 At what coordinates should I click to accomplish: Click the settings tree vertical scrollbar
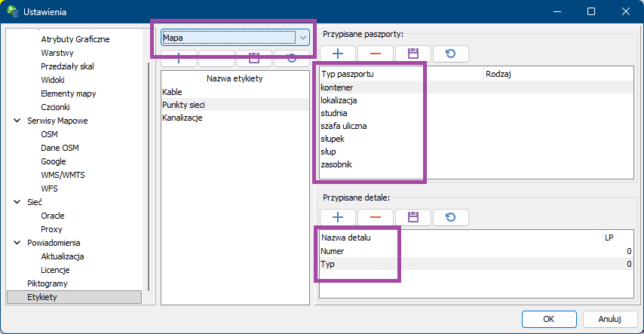click(149, 173)
